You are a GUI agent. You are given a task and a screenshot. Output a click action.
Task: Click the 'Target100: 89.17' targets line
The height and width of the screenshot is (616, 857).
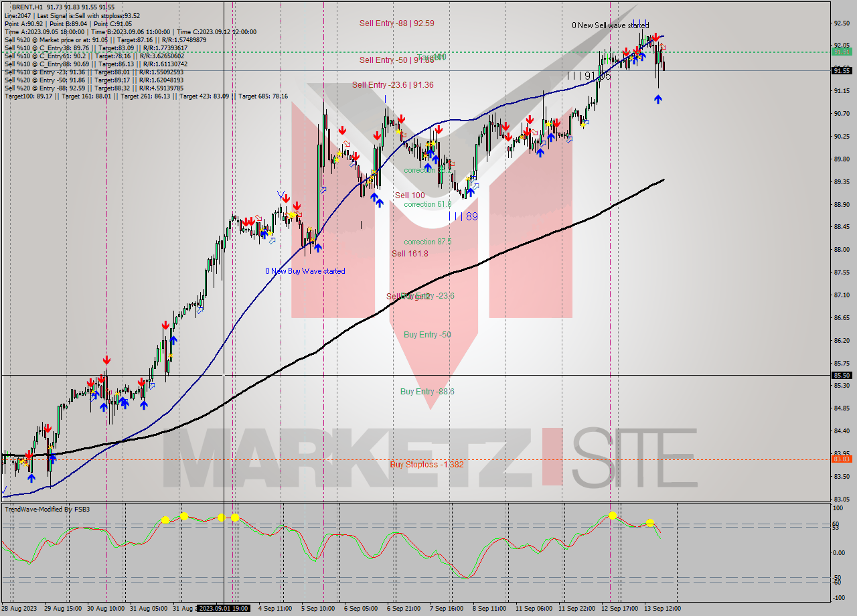pyautogui.click(x=146, y=96)
